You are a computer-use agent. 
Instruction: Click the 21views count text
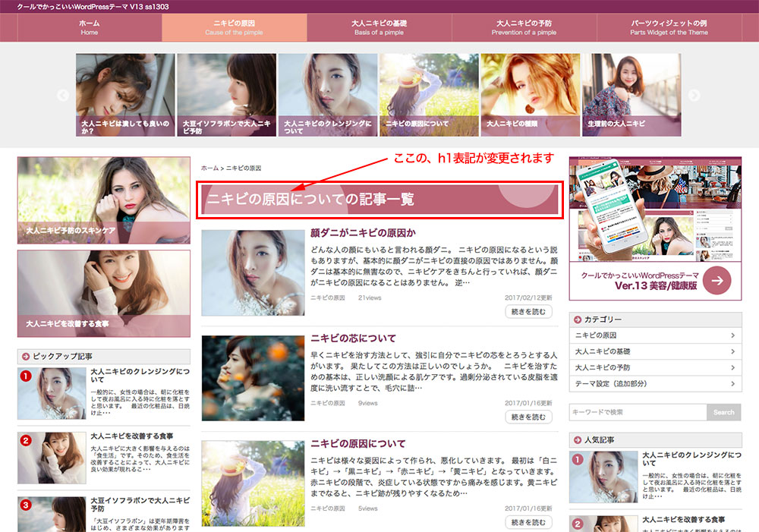370,298
